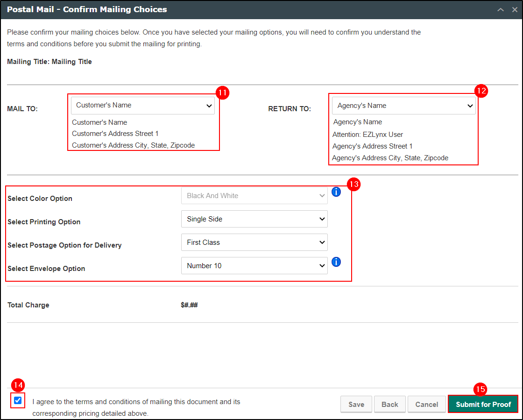
Task: Uncheck the terms and conditions checkbox
Action: point(18,400)
